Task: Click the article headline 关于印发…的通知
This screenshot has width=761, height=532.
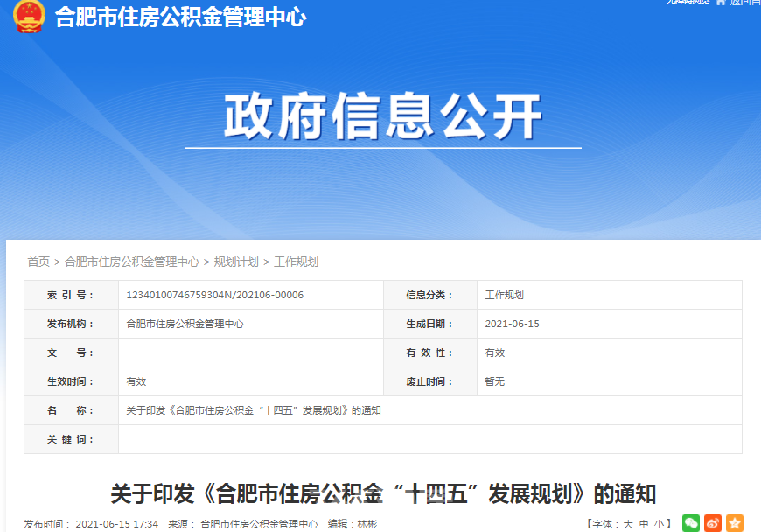Action: click(383, 493)
